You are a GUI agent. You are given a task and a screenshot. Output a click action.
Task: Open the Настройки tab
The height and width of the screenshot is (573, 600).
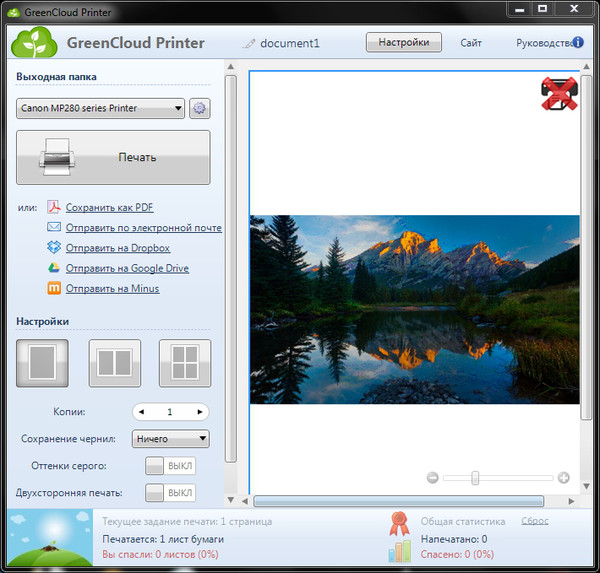point(404,42)
